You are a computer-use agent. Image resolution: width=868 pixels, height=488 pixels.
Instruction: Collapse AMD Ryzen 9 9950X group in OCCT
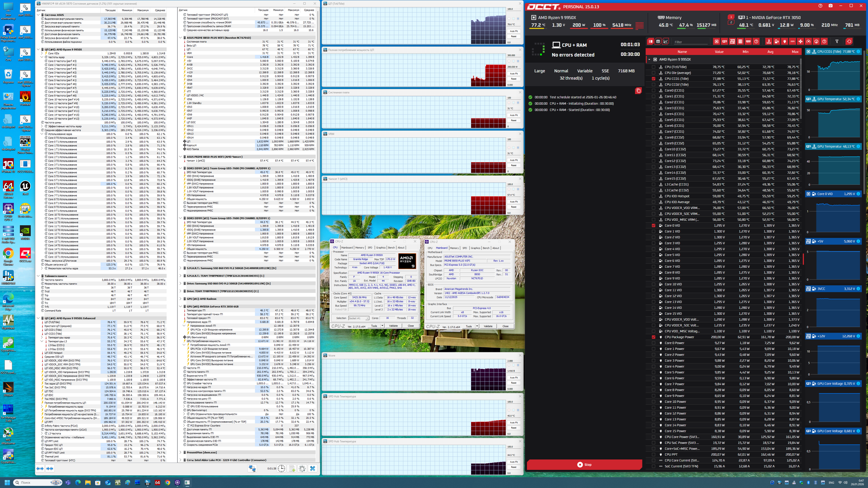coord(649,59)
